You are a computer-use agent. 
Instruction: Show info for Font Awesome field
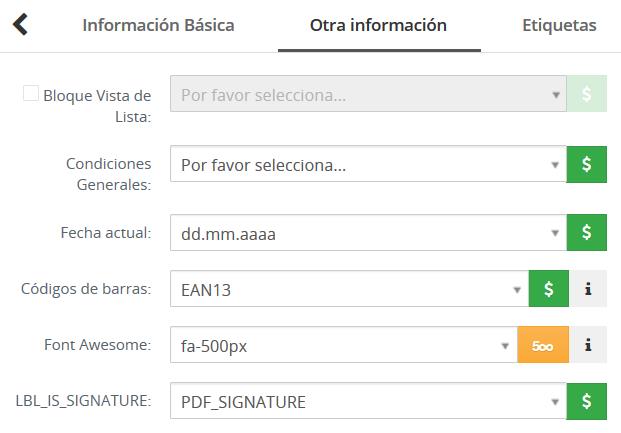pos(588,345)
